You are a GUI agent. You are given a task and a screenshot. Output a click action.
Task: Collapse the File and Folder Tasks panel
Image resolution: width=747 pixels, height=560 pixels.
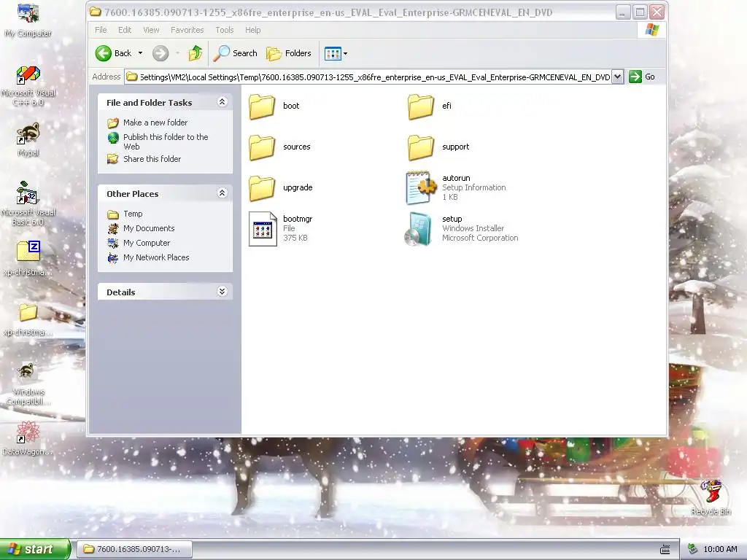tap(222, 102)
